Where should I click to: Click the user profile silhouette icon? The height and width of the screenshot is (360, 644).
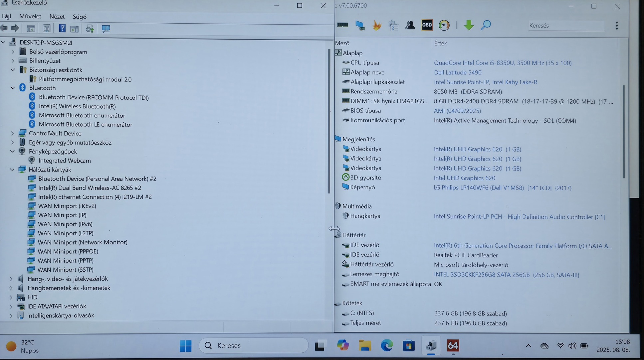pyautogui.click(x=410, y=25)
